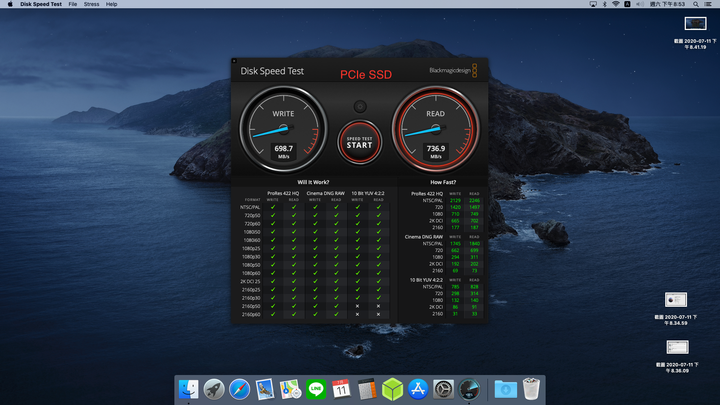Open Calculator from the Dock

click(x=367, y=389)
